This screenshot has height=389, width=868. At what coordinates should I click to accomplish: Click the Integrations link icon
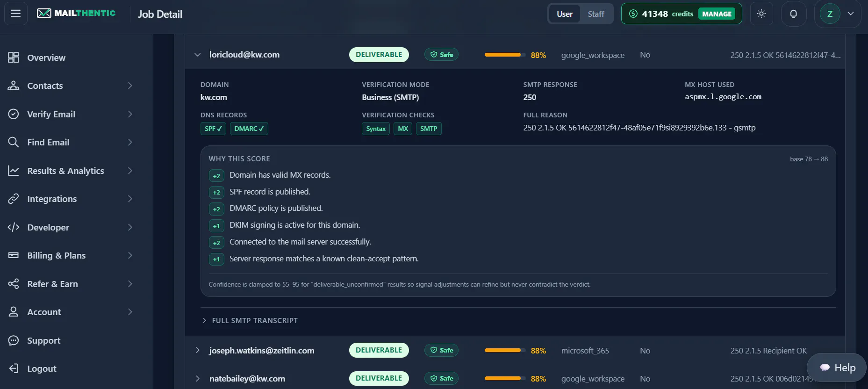point(14,199)
